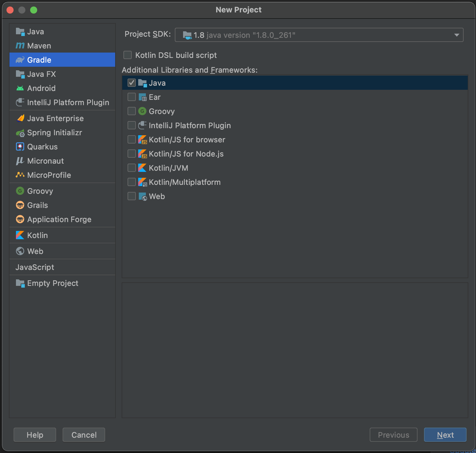Click IntelliJ Platform Plugin sidebar plug icon
The height and width of the screenshot is (453, 476).
tap(20, 102)
